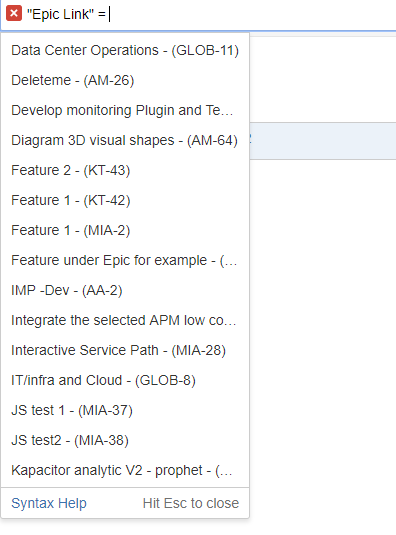Pick Interactive Service Path (MIA-28)
Image resolution: width=396 pixels, height=535 pixels.
pyautogui.click(x=125, y=350)
